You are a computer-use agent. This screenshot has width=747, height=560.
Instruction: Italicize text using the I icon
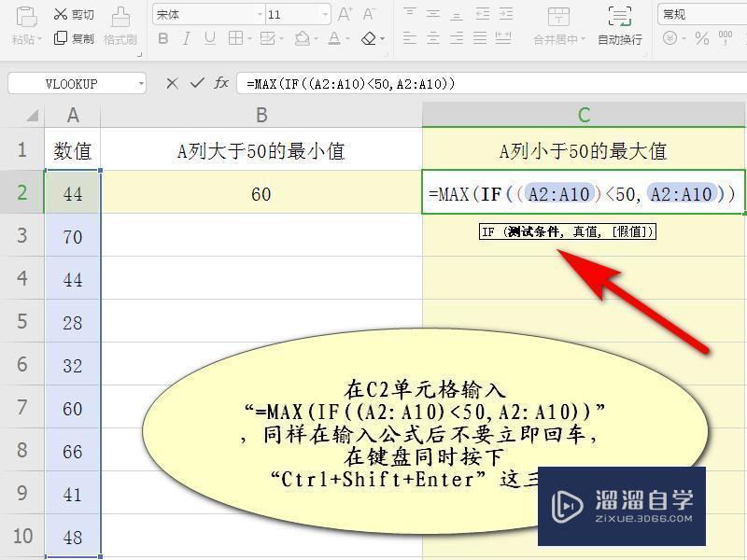tap(187, 39)
